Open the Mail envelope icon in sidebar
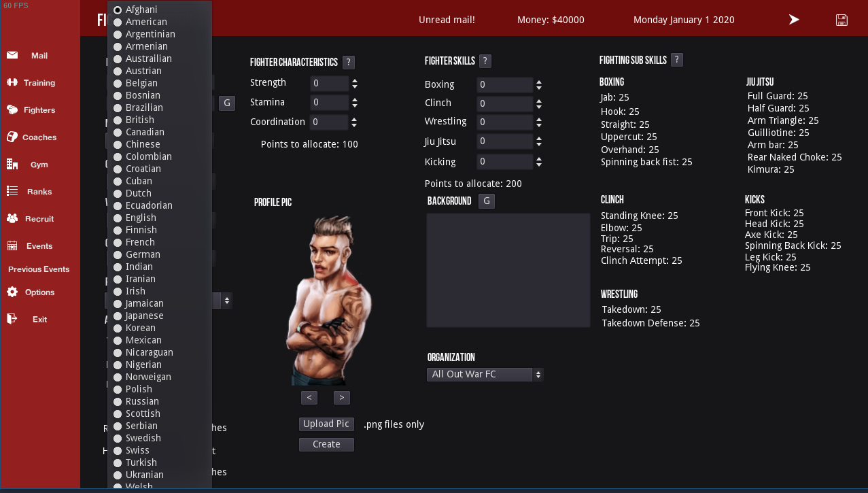Viewport: 868px width, 493px height. click(x=12, y=55)
